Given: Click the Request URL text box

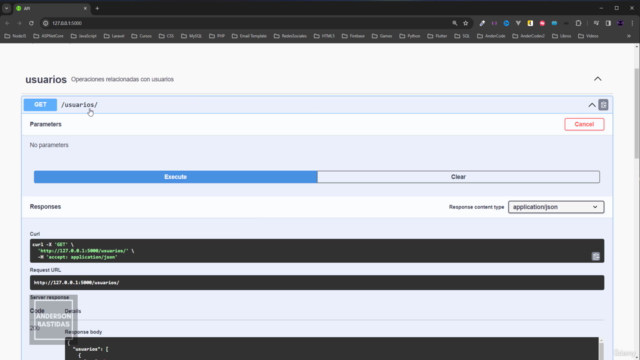Looking at the screenshot, I should 317,282.
